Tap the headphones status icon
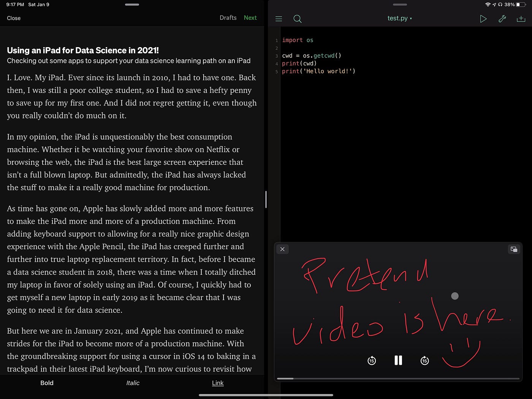Image resolution: width=532 pixels, height=399 pixels. [x=500, y=5]
